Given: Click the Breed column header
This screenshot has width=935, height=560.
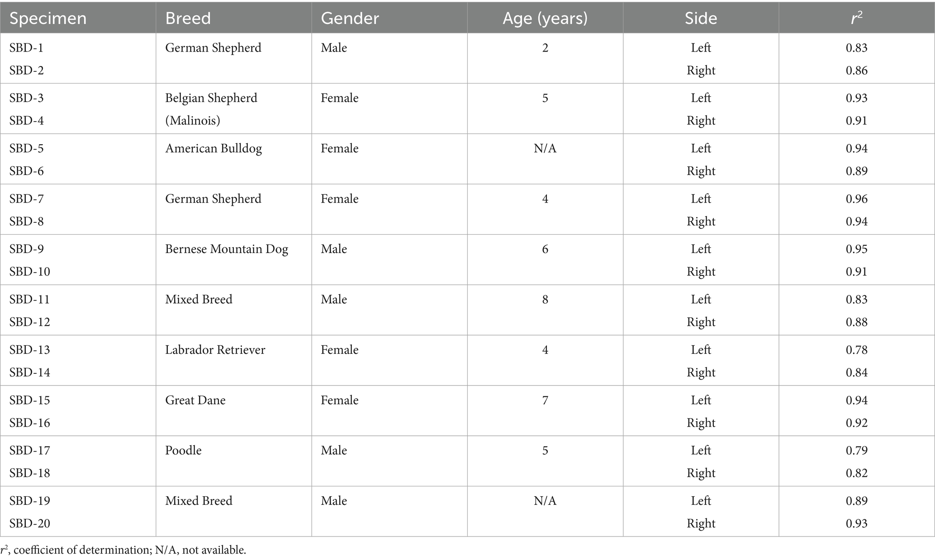Looking at the screenshot, I should pos(188,18).
